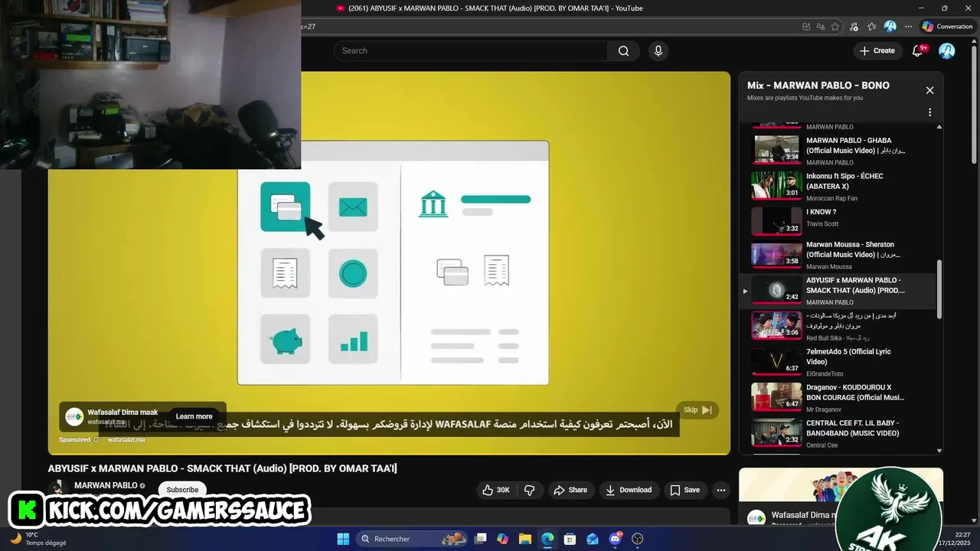The image size is (980, 551).
Task: Open Edge favorites list icon
Action: (x=872, y=26)
